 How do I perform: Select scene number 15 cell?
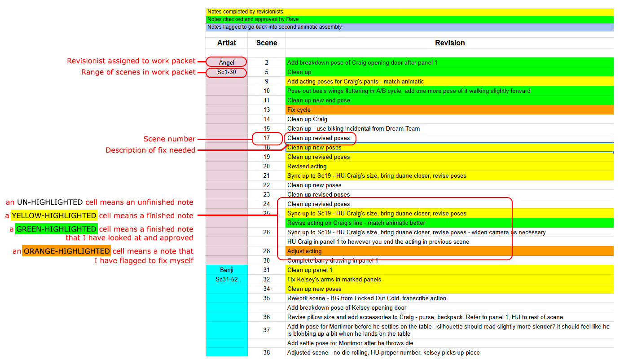click(x=267, y=128)
